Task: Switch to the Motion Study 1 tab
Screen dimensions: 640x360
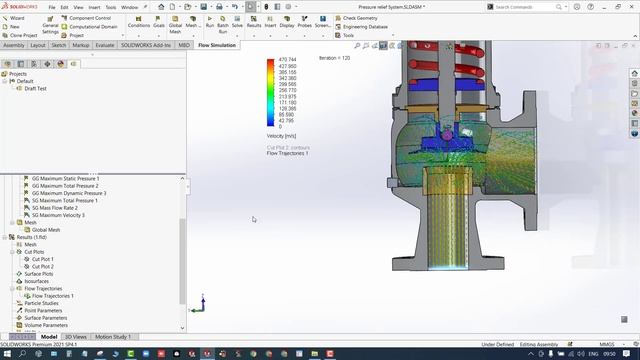Action: pos(113,337)
